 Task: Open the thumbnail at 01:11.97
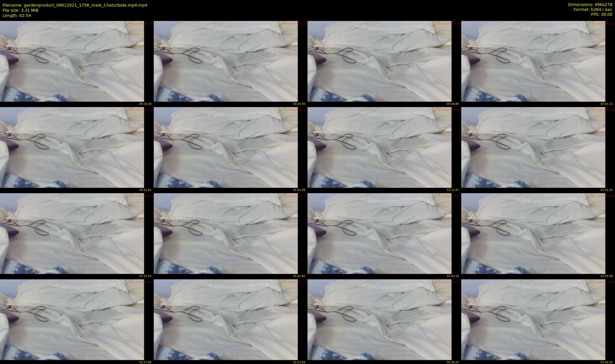(379, 147)
